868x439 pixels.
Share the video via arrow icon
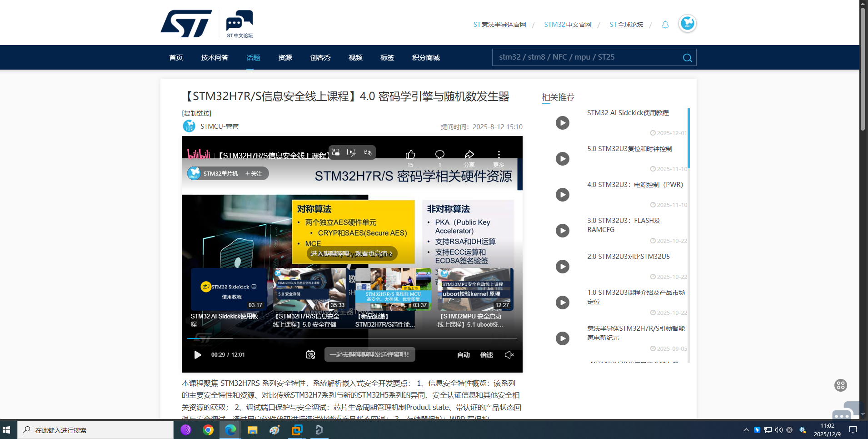pos(469,155)
